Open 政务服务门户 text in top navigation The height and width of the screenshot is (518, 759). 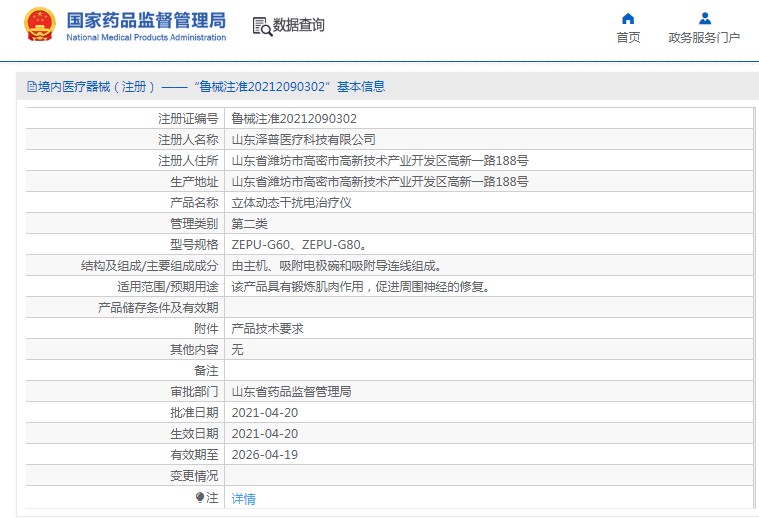704,38
